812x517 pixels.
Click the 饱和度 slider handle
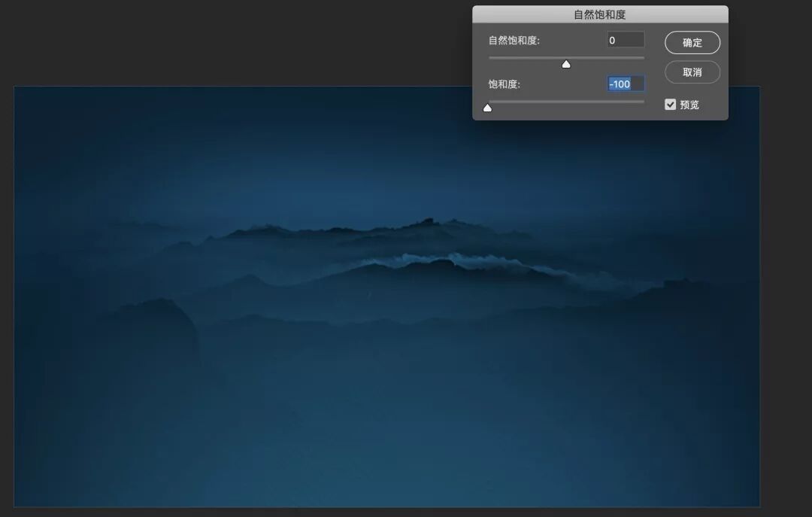487,108
